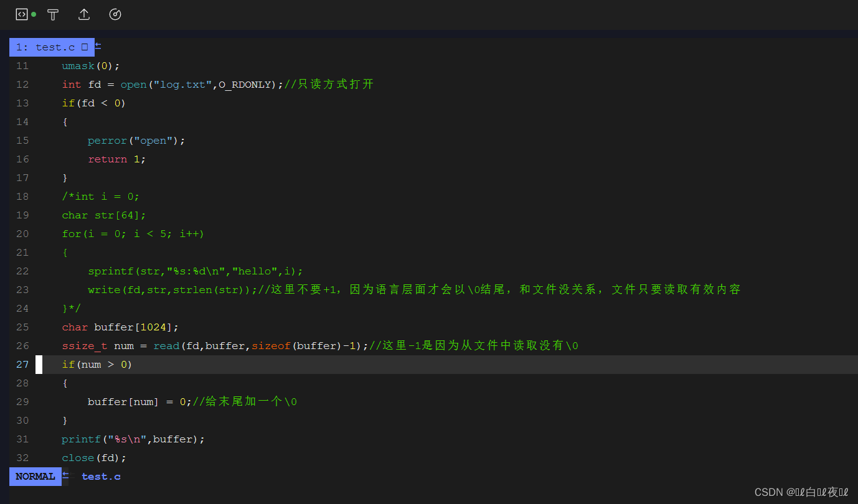Click the 'printf("%s\n",buffer);' line
Viewport: 858px width, 504px height.
pyautogui.click(x=133, y=439)
